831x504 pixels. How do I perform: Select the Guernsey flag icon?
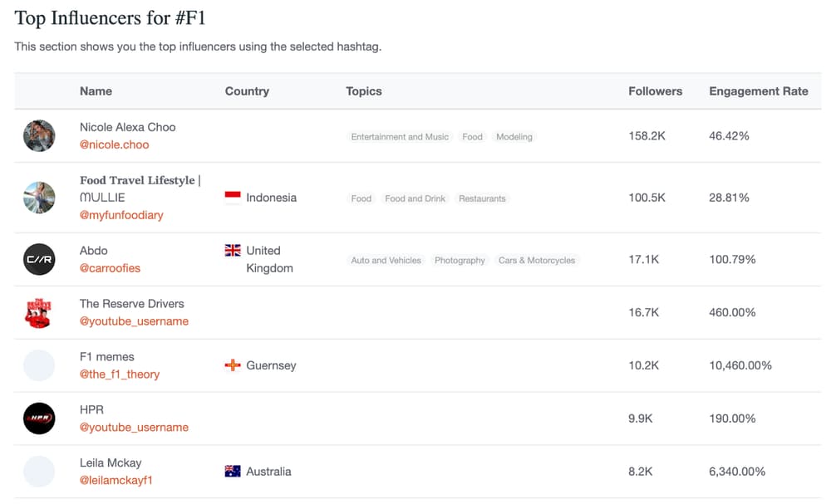(231, 365)
